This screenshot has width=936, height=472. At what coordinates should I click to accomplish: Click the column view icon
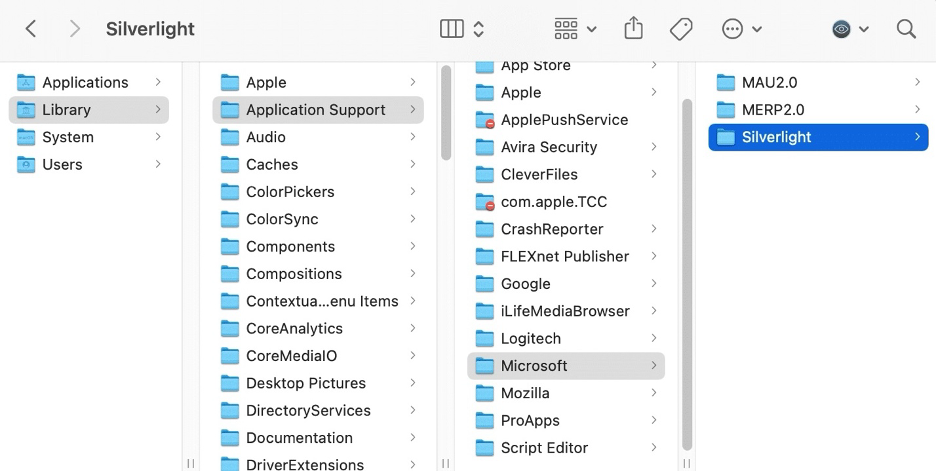point(452,29)
